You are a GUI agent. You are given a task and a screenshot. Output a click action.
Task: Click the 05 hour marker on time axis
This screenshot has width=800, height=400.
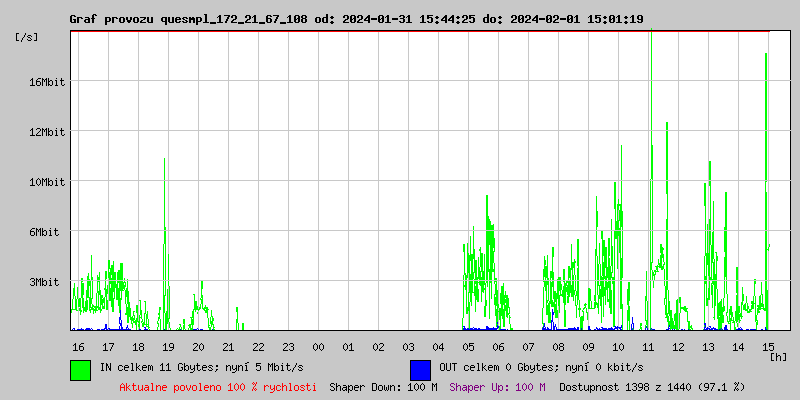[x=468, y=346]
